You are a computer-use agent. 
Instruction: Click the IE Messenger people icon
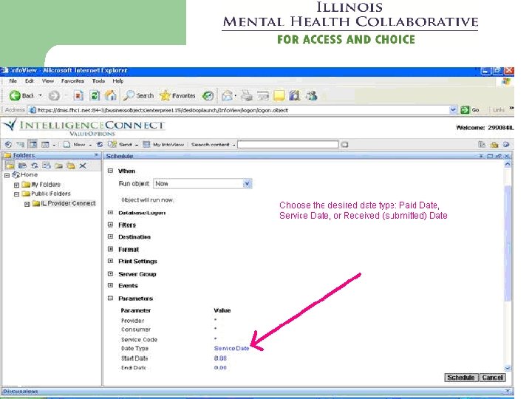[x=312, y=95]
